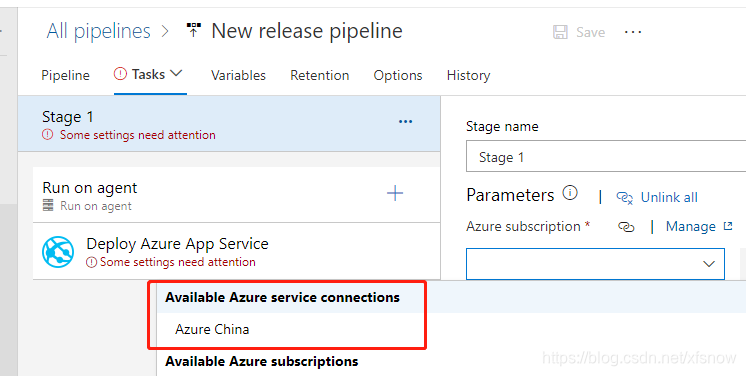The height and width of the screenshot is (376, 746).
Task: Switch to the Pipeline tab
Action: (66, 76)
